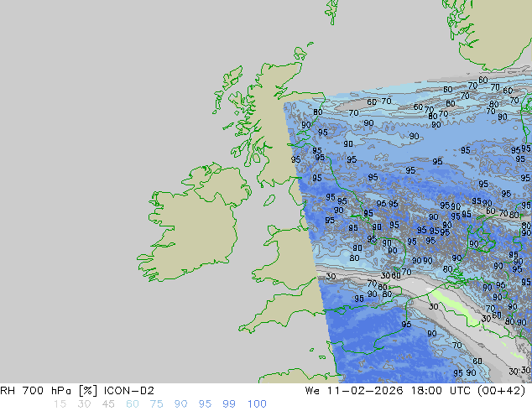Click the grey legend scale value '30'
This screenshot has height=411, width=532.
coord(84,404)
